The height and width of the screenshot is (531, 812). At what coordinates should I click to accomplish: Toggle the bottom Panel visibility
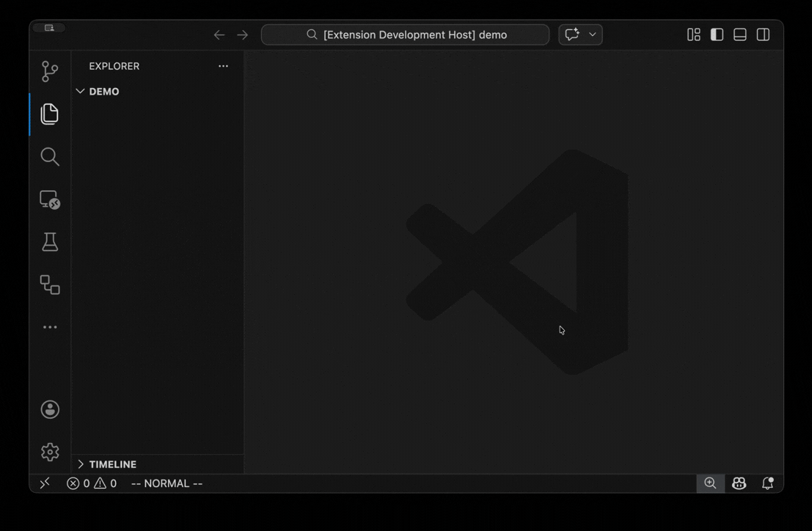739,34
